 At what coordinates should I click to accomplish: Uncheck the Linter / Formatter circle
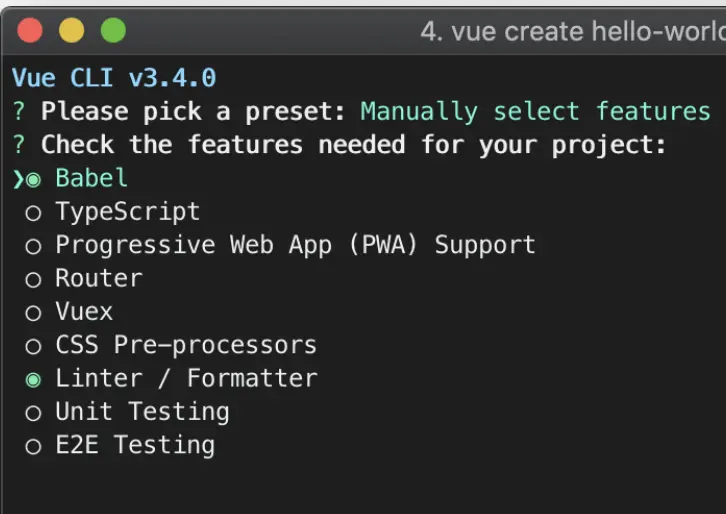(x=34, y=380)
